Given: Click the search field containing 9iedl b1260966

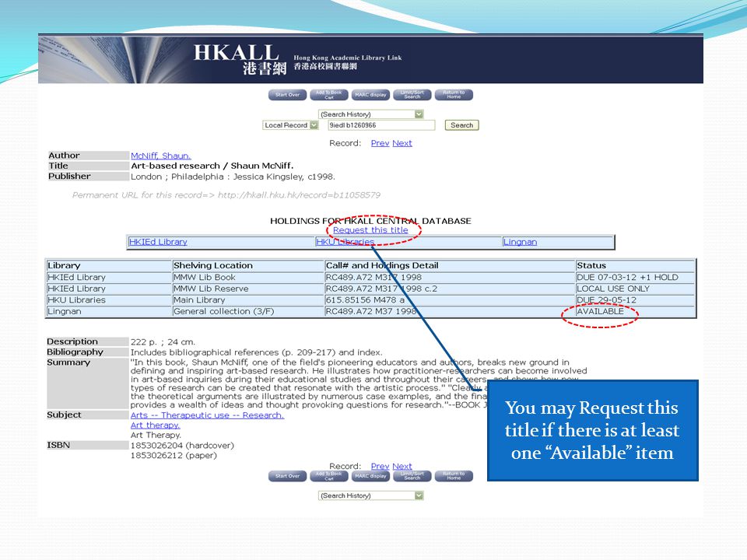Looking at the screenshot, I should [381, 125].
